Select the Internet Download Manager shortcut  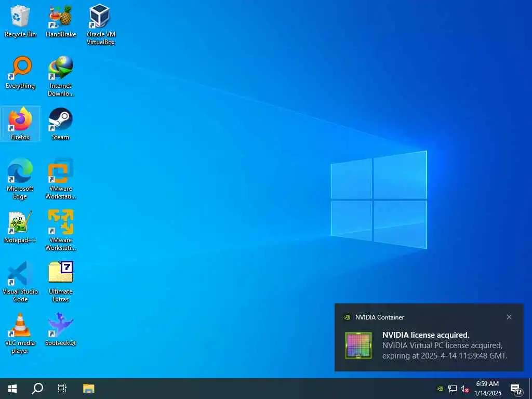[61, 76]
